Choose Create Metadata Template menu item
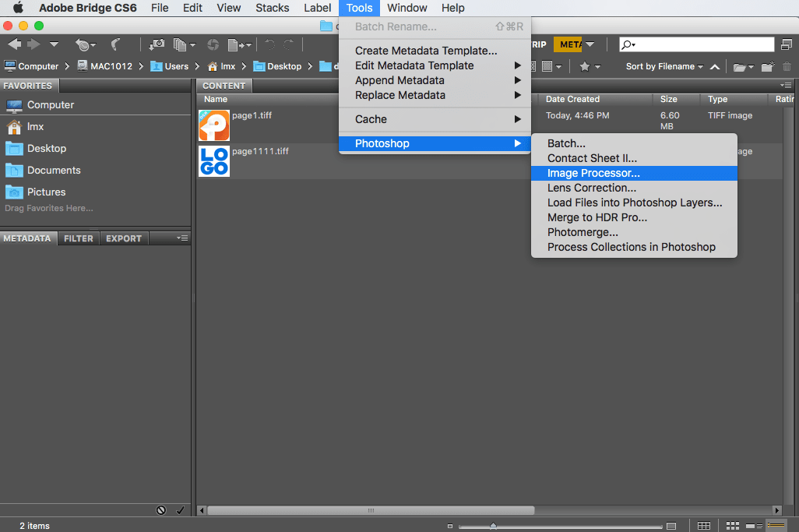The width and height of the screenshot is (799, 532). click(435, 51)
